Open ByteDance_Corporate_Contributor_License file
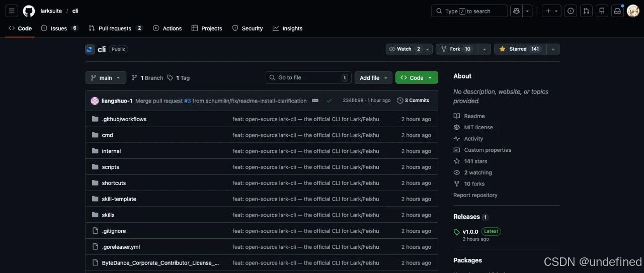The height and width of the screenshot is (273, 644). pyautogui.click(x=160, y=263)
